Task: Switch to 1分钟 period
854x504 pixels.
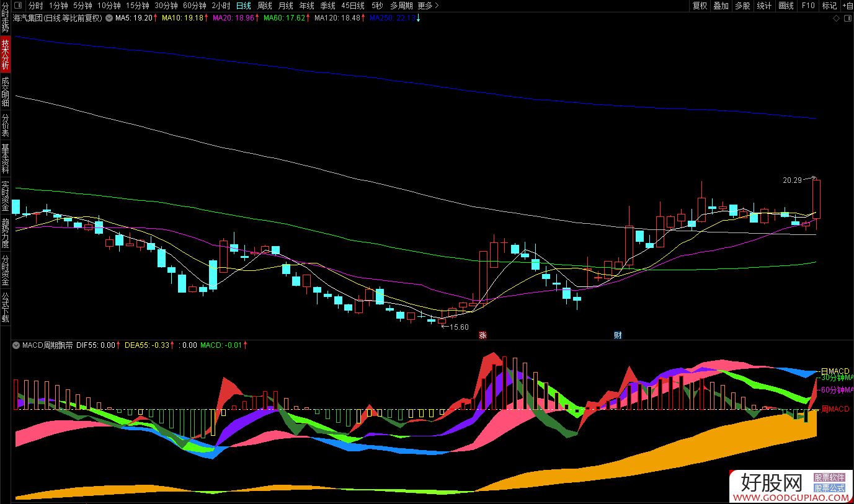Action: coord(58,6)
